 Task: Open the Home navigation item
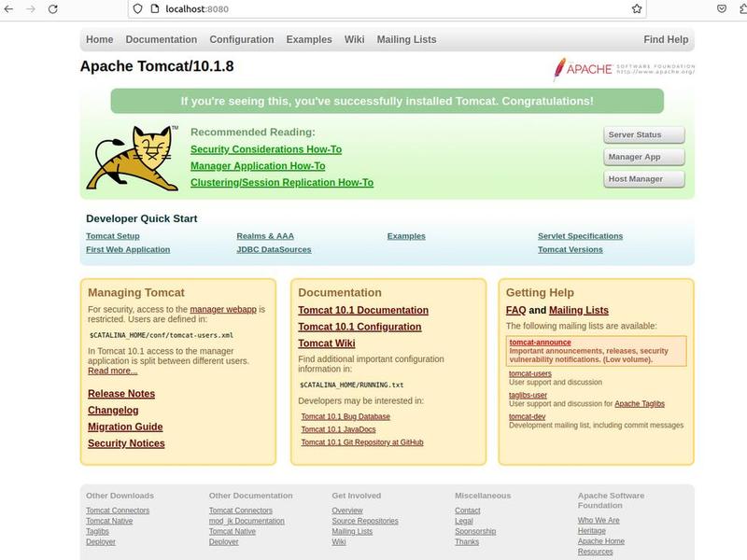click(x=100, y=39)
